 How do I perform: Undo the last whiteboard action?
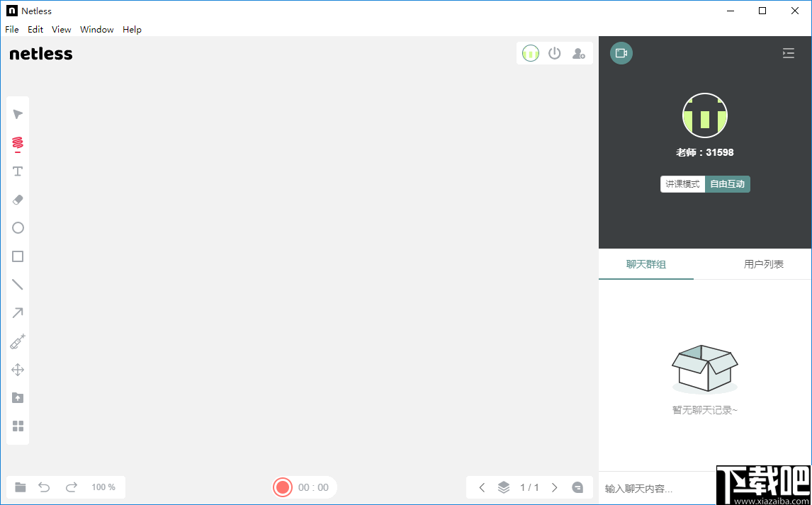click(x=45, y=487)
